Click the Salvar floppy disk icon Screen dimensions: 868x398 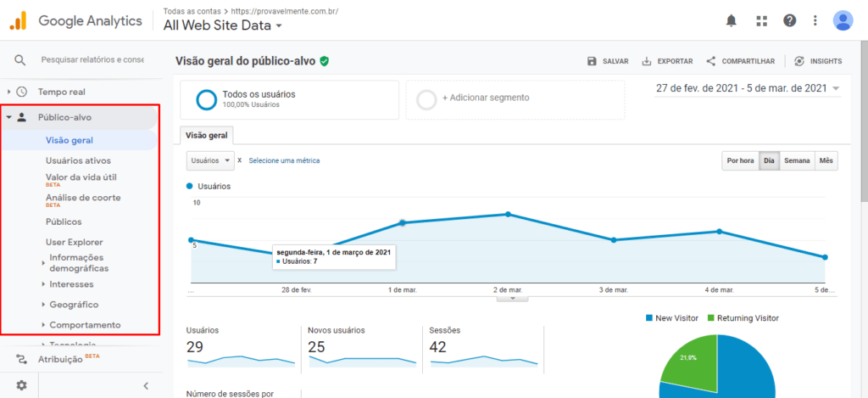click(592, 61)
